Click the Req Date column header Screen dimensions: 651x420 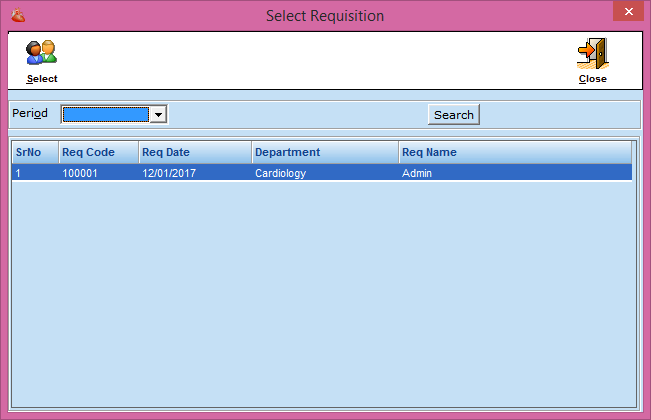[194, 152]
